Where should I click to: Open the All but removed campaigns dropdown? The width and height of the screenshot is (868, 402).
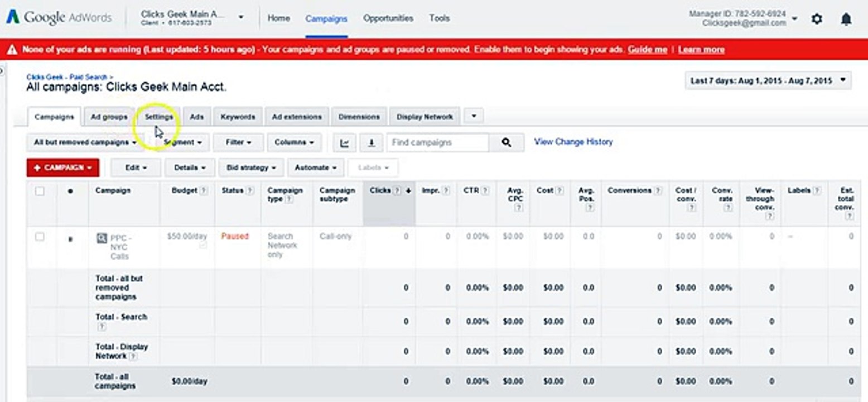pyautogui.click(x=85, y=142)
